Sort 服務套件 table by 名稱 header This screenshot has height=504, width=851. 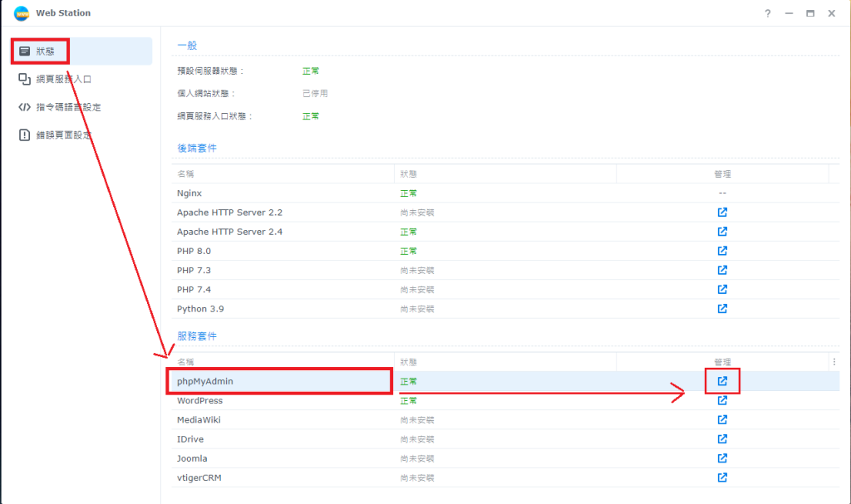point(283,362)
